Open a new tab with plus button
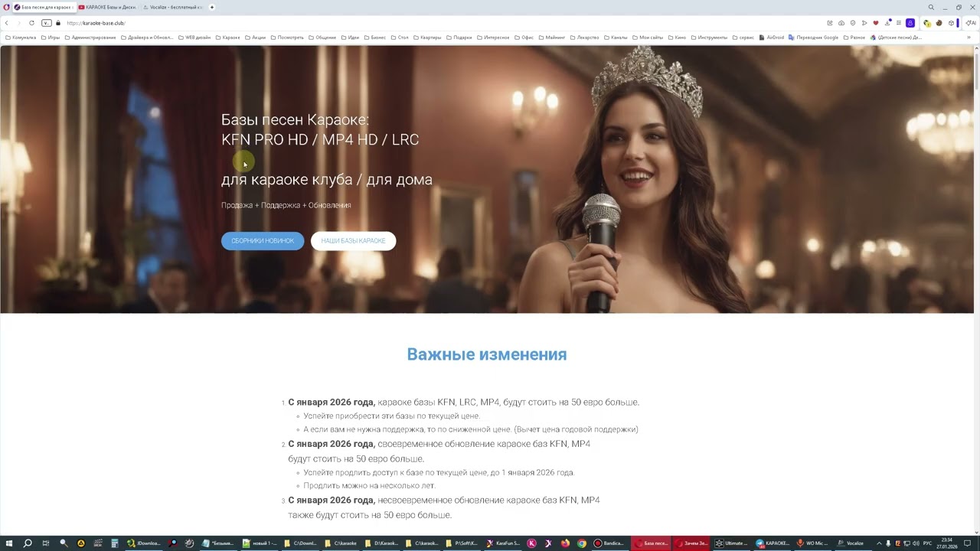The height and width of the screenshot is (551, 980). click(212, 7)
